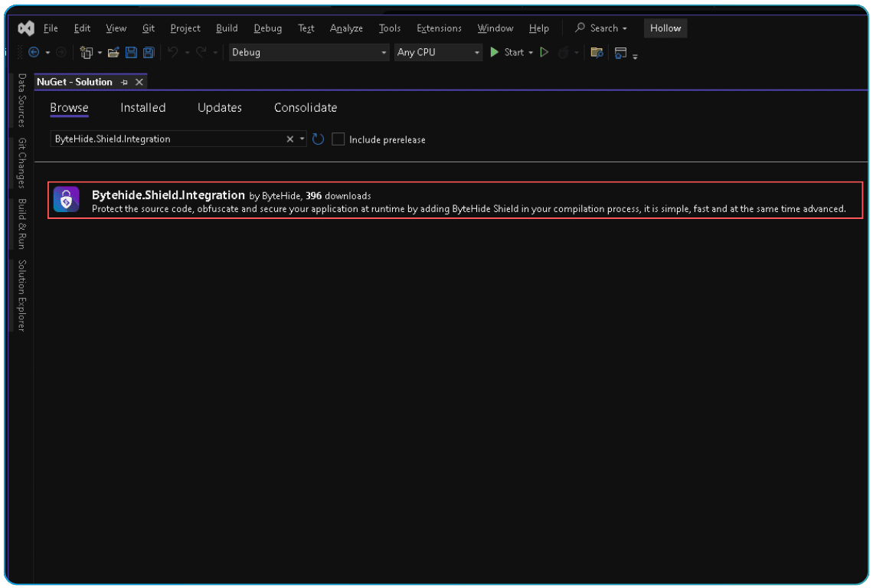Enable the Include prerelease checkbox

pos(338,139)
